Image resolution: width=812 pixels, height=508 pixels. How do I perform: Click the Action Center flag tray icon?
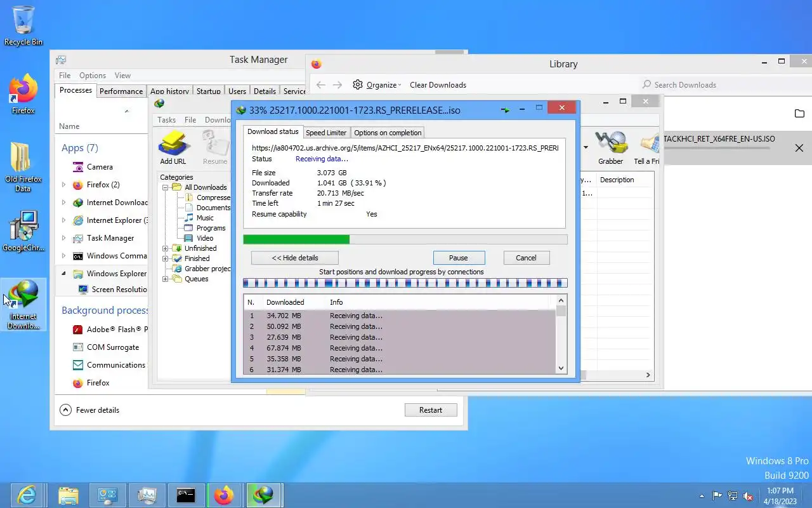point(717,496)
